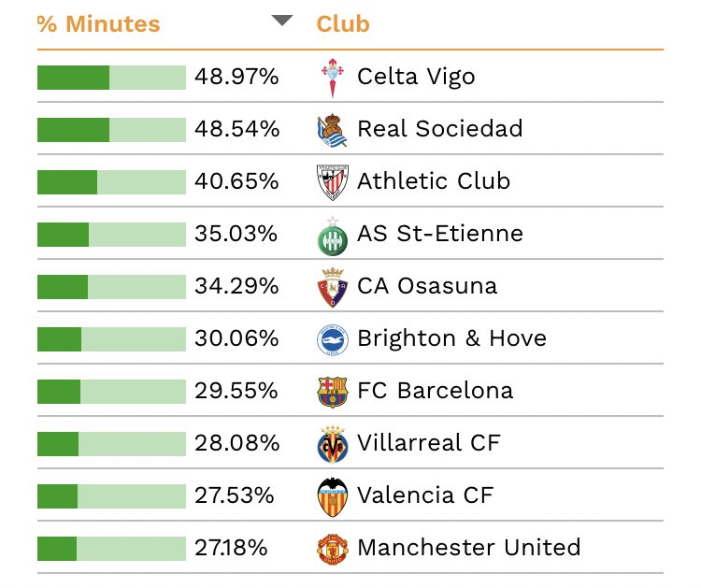Click the Brighton & Hove seagull badge
Image resolution: width=701 pixels, height=588 pixels.
[332, 339]
